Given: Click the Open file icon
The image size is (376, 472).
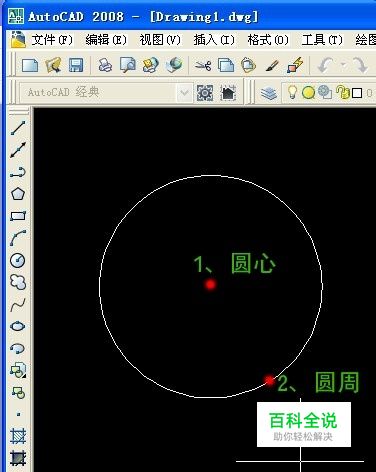Looking at the screenshot, I should click(53, 65).
